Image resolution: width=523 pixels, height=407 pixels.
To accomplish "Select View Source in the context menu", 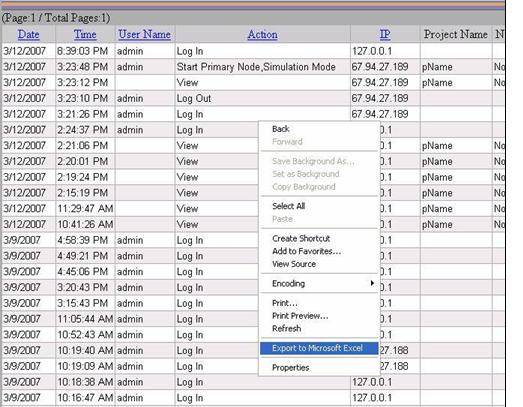I will (294, 264).
